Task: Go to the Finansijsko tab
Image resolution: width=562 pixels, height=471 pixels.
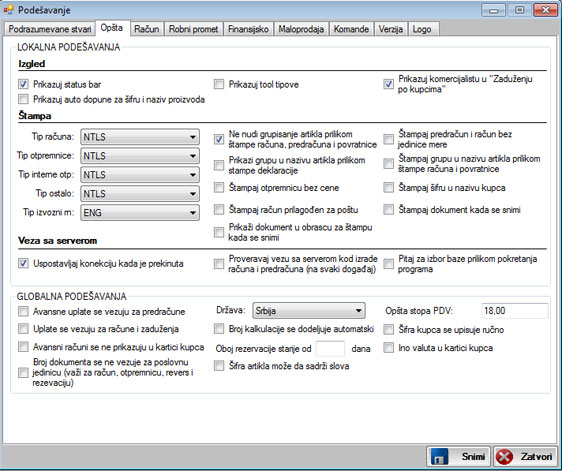Action: (x=248, y=29)
